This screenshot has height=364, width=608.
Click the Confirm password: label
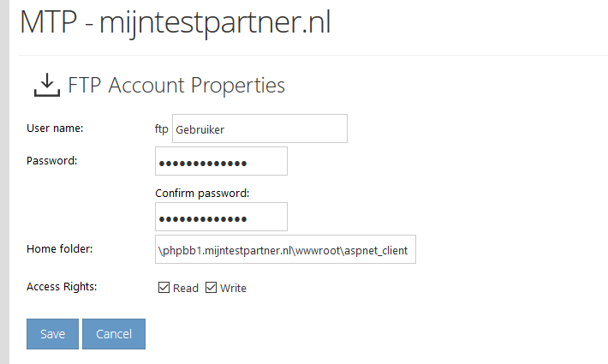tap(202, 193)
